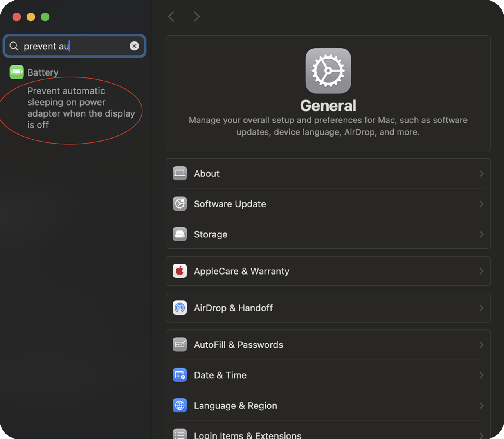The height and width of the screenshot is (439, 504).
Task: Expand the About row chevron
Action: [481, 173]
